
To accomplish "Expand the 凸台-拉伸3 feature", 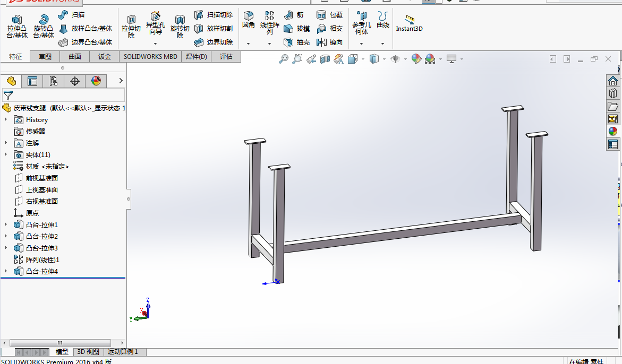I will tap(5, 248).
